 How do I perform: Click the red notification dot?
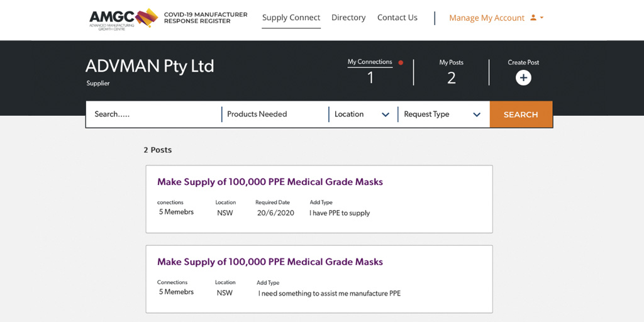pyautogui.click(x=401, y=63)
